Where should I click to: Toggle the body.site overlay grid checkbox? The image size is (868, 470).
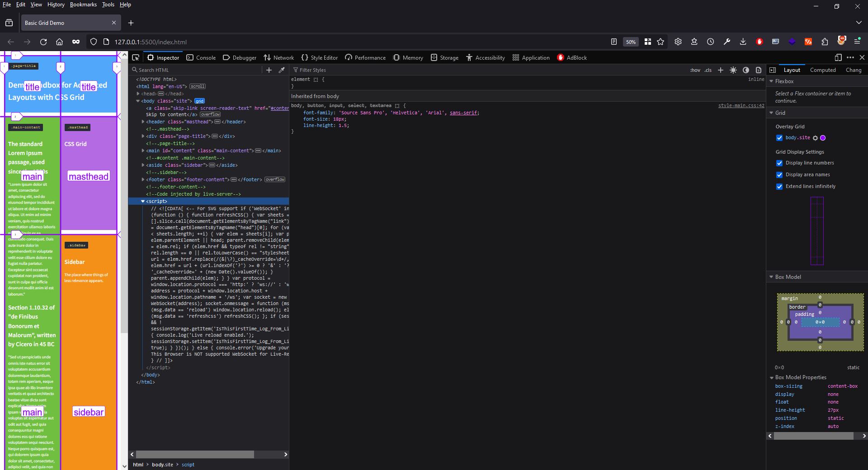coord(779,138)
